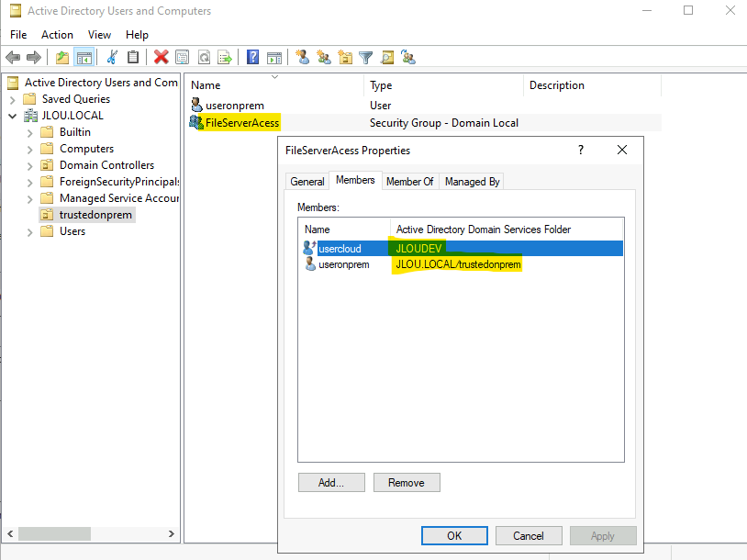Toggle the Show/Hide Action Pane icon

(x=274, y=58)
